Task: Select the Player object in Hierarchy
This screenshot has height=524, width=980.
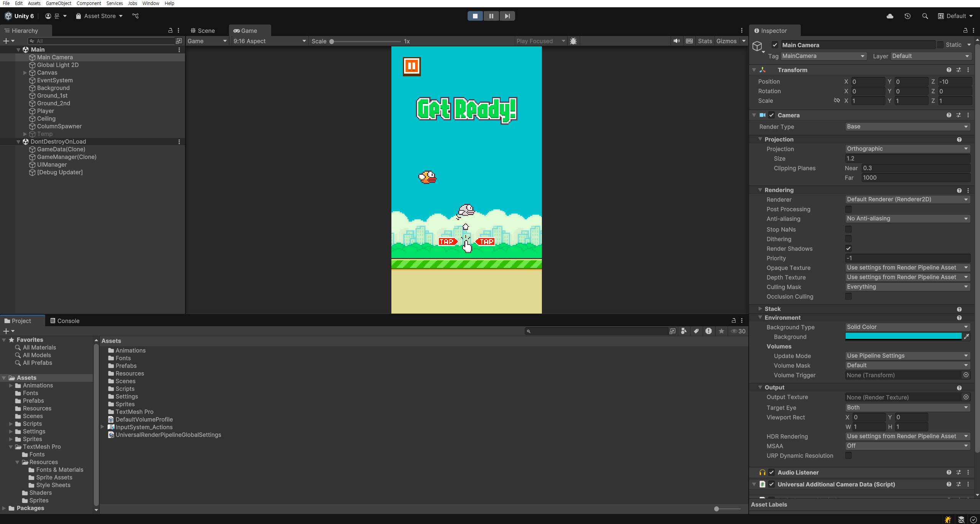Action: pos(45,111)
